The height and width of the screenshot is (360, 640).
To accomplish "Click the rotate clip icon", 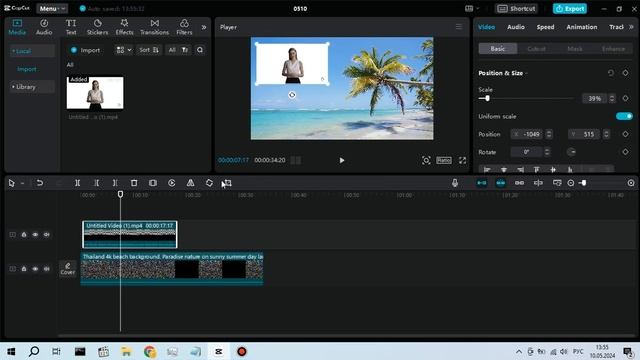I will point(209,183).
